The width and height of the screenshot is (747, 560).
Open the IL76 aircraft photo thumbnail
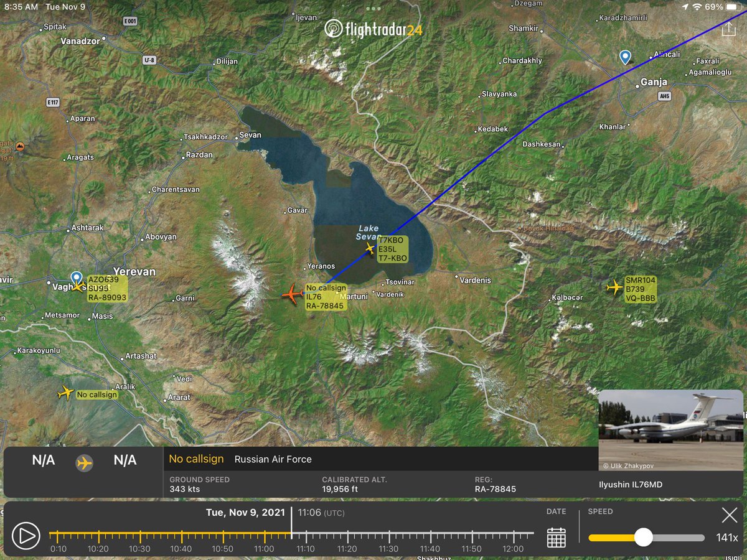pos(670,430)
